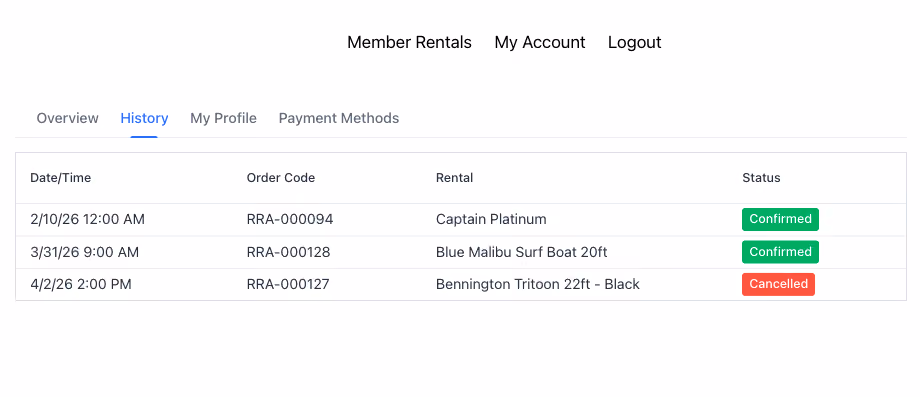This screenshot has height=397, width=920.
Task: Click the Logout link
Action: pyautogui.click(x=634, y=42)
